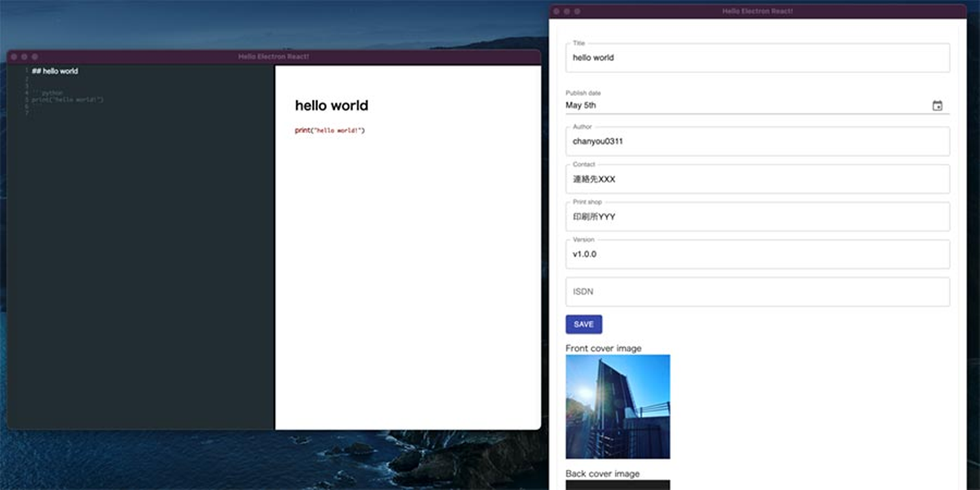Maximize the markdown editor window
Image resolution: width=980 pixels, height=490 pixels.
[x=35, y=56]
